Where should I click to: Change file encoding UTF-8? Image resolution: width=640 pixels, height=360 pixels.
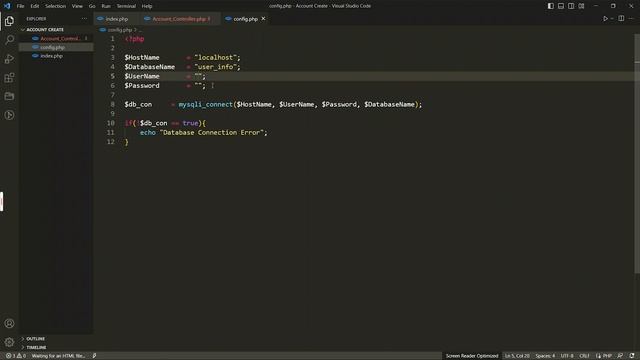[567, 356]
